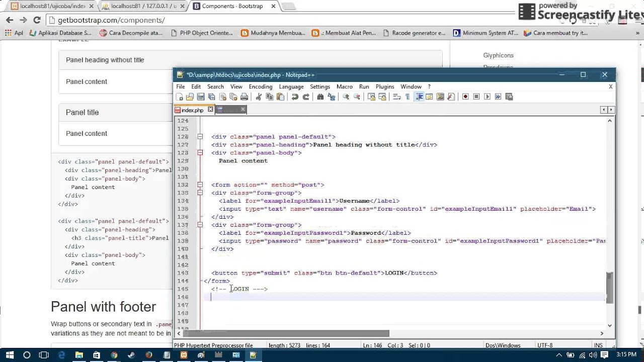Click the Print toolbar icon
Image resolution: width=644 pixels, height=362 pixels.
point(244,97)
